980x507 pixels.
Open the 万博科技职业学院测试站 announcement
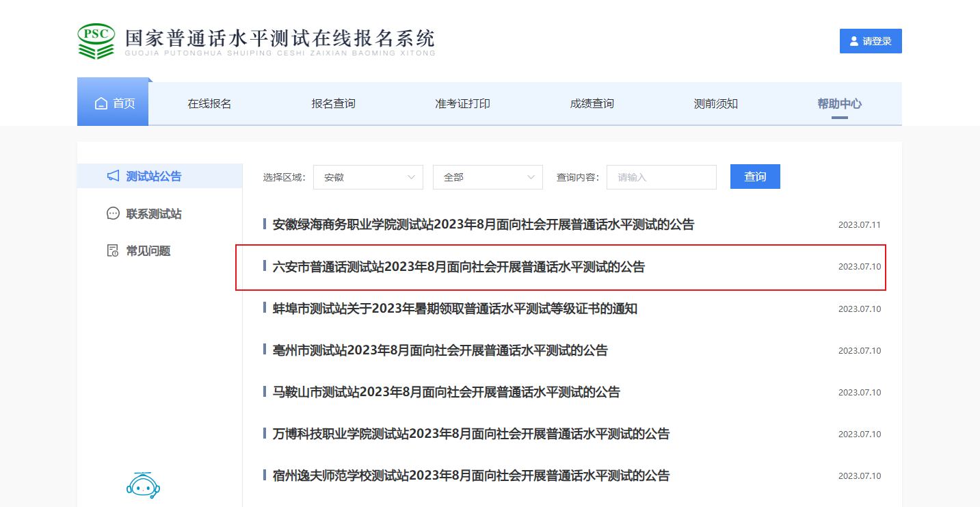pos(471,434)
